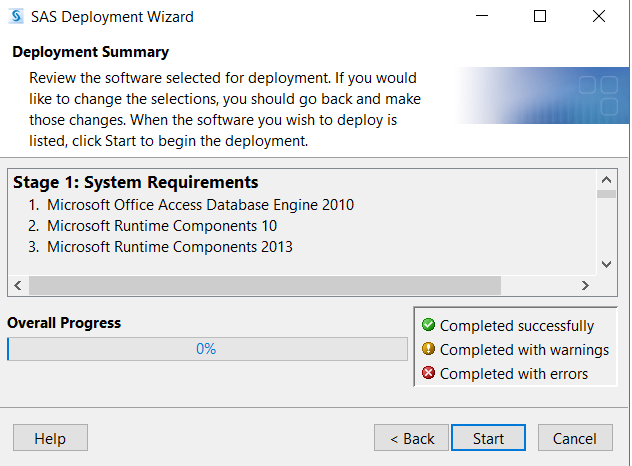Image resolution: width=632 pixels, height=466 pixels.
Task: Select Microsoft Runtime Components 10 item
Action: (x=162, y=226)
